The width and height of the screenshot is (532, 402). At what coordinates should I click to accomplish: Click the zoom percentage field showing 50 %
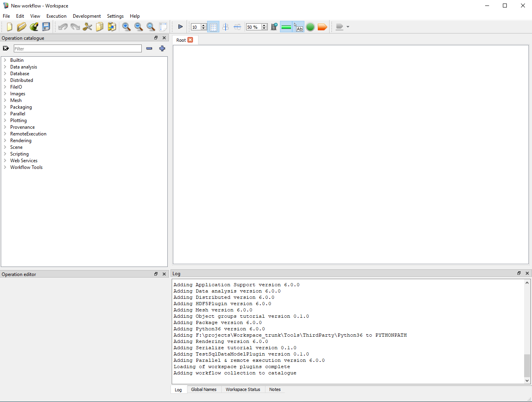[x=254, y=27]
